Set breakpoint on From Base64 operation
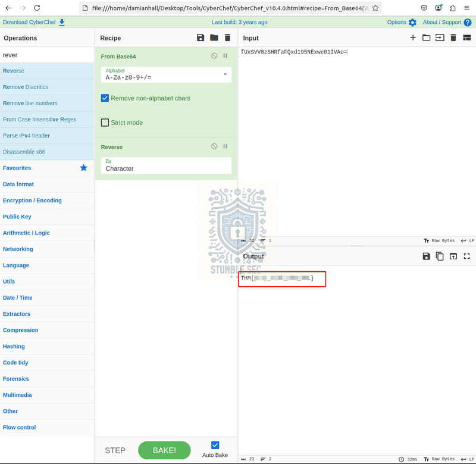 click(226, 56)
